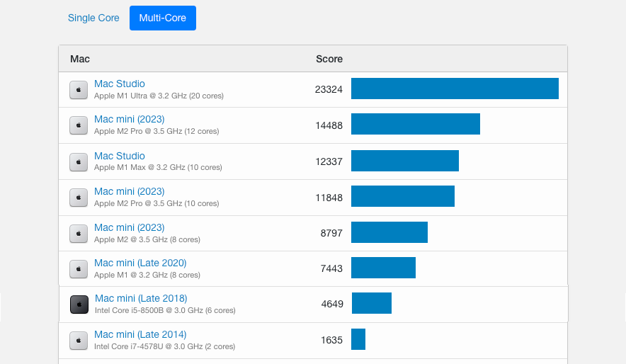
Task: Click the Mac mini M2 Pro 12-core icon
Action: pos(79,125)
